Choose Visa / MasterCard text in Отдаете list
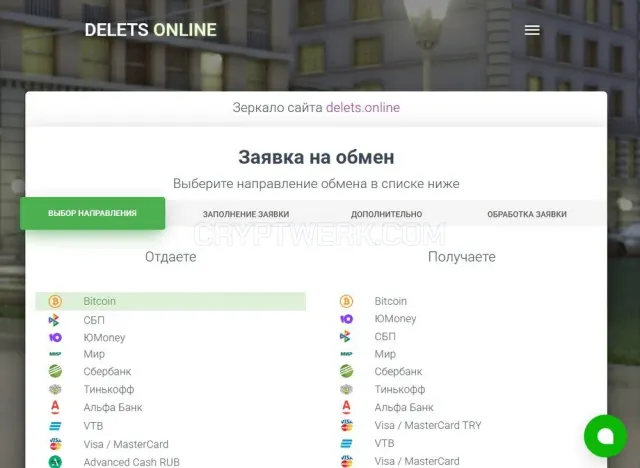This screenshot has height=468, width=640. (x=126, y=444)
